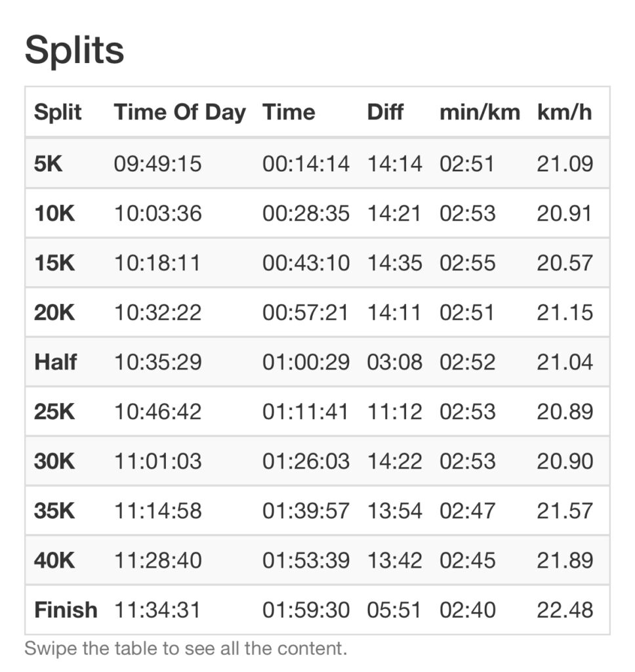635x672 pixels.
Task: Select the Half time 01:00:29
Action: point(306,362)
